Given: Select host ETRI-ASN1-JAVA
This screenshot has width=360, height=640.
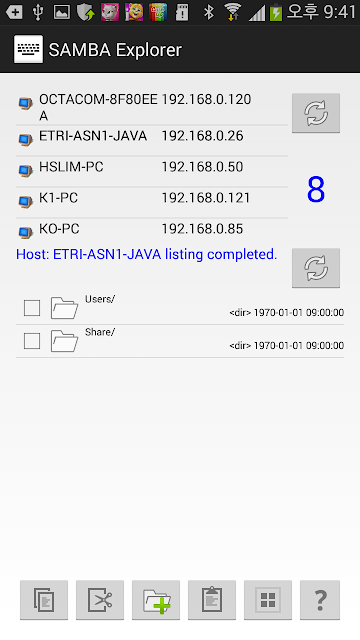Looking at the screenshot, I should pyautogui.click(x=152, y=140).
